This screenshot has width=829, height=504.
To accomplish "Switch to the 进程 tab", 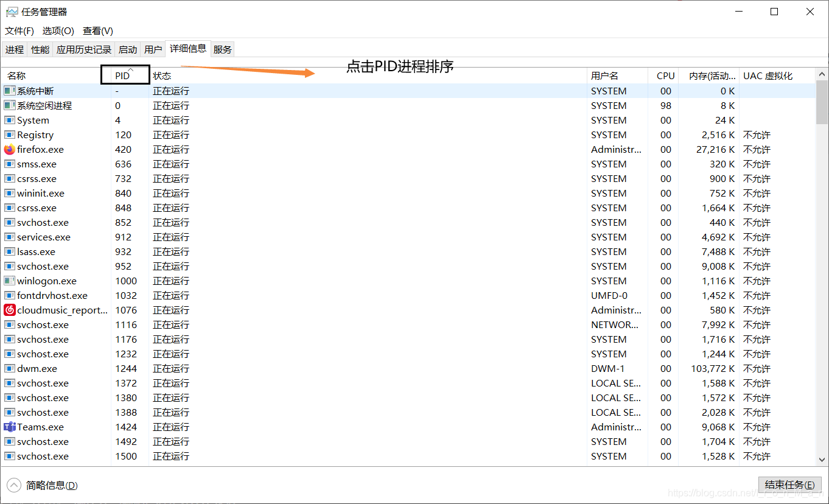I will (15, 49).
